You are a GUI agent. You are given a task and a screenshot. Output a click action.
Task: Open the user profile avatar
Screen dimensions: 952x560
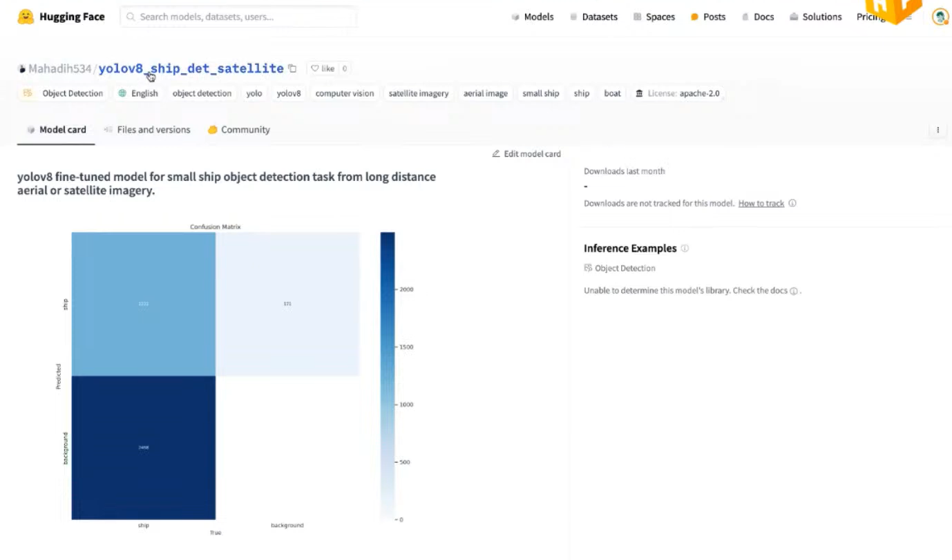[940, 17]
